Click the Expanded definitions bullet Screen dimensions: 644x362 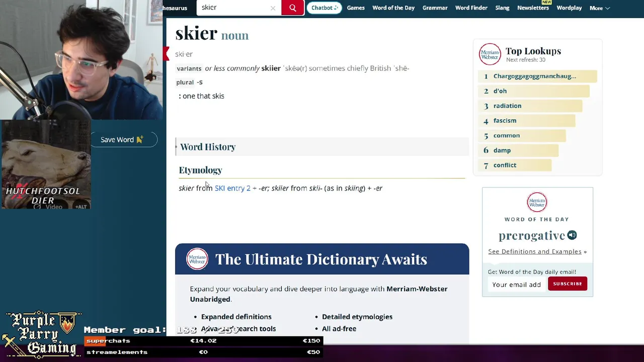point(236,317)
